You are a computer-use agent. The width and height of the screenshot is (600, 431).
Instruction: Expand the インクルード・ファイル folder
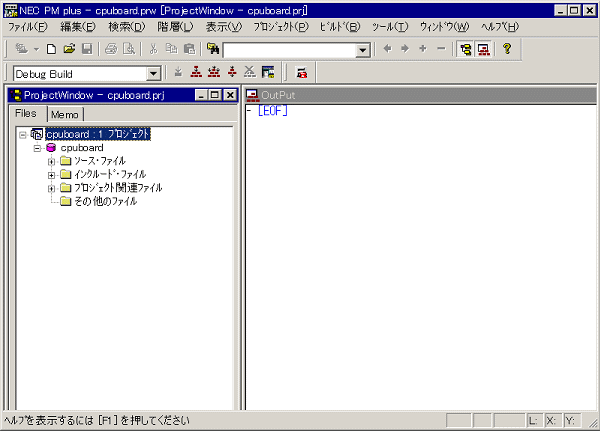51,175
